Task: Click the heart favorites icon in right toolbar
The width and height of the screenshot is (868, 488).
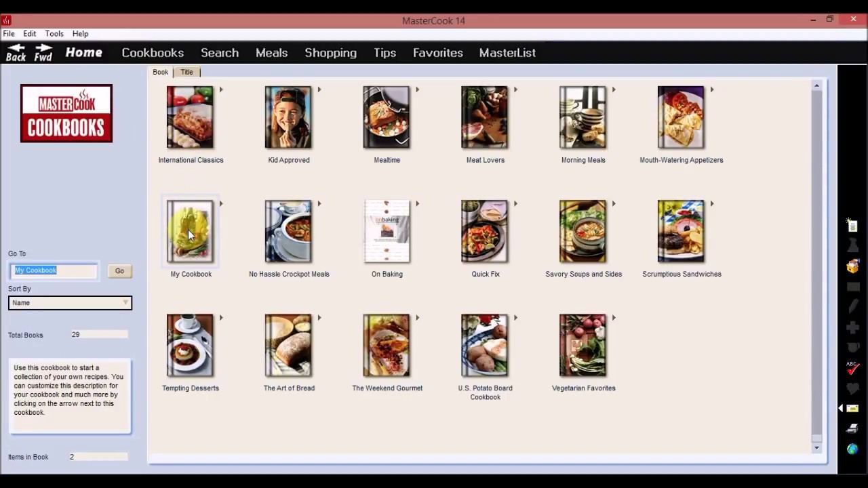Action: point(852,388)
